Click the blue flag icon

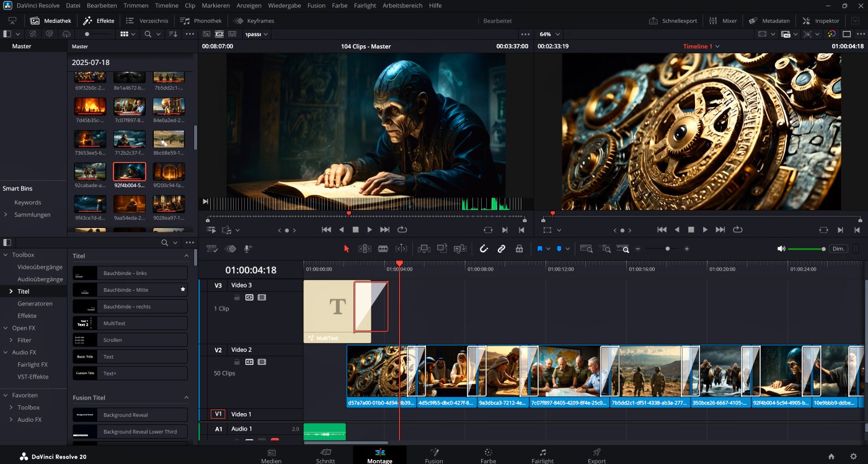coord(539,248)
